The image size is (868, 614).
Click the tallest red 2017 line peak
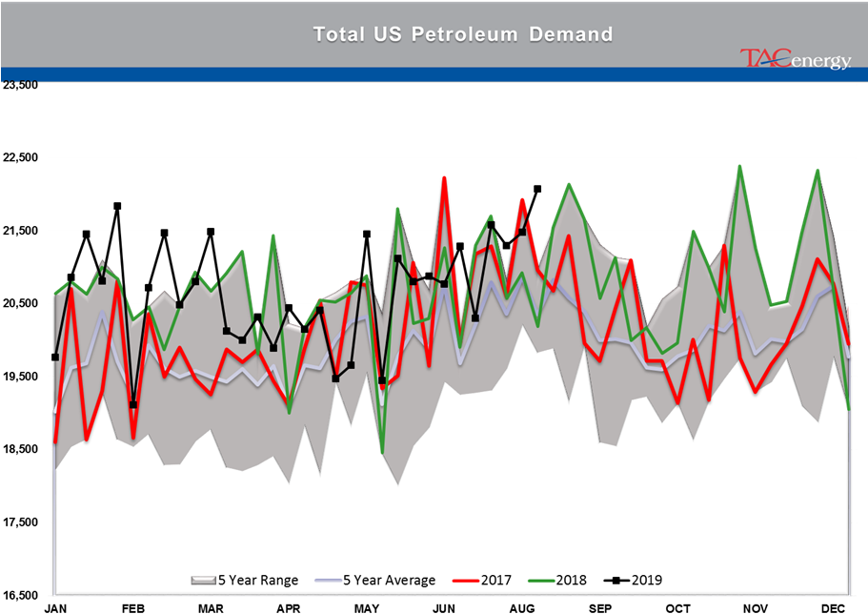pos(444,177)
